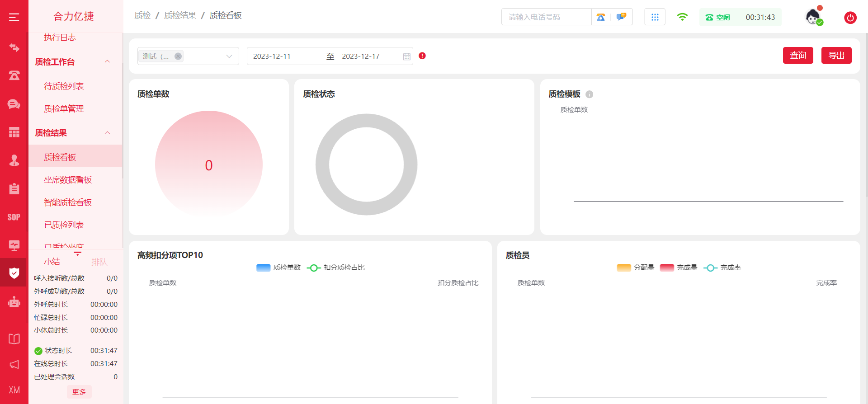Open the monitor chart sidebar icon
This screenshot has width=868, height=404.
(x=14, y=245)
